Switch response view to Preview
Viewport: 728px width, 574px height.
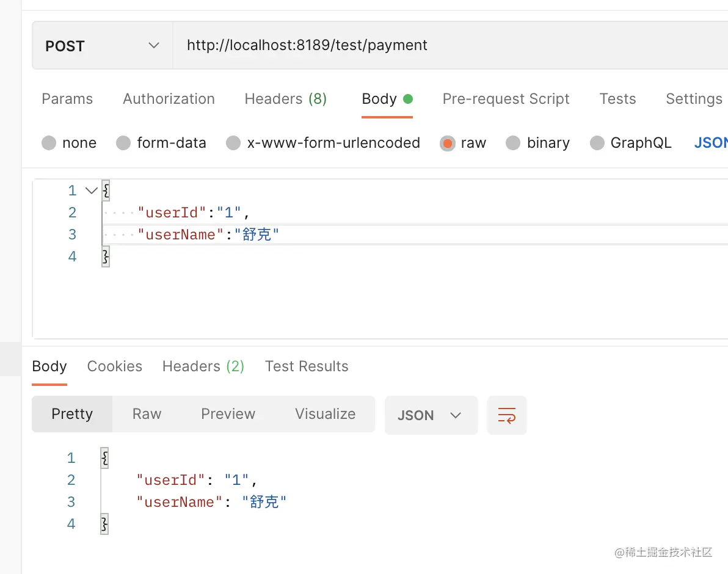coord(228,414)
